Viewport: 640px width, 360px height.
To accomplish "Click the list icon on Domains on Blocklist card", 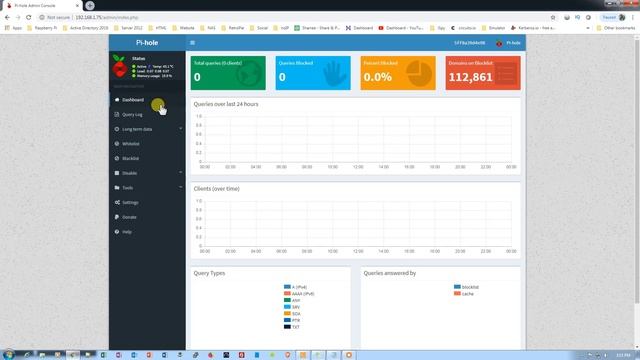I will click(x=505, y=74).
